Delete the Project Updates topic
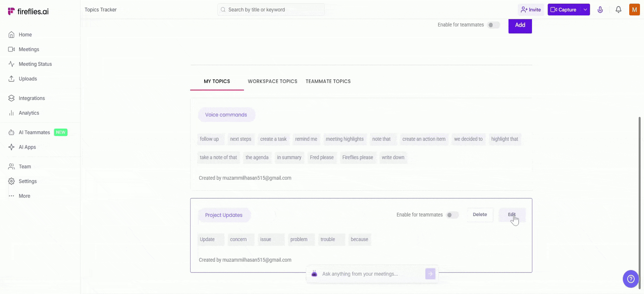Viewport: 644px width, 294px height. pyautogui.click(x=480, y=215)
